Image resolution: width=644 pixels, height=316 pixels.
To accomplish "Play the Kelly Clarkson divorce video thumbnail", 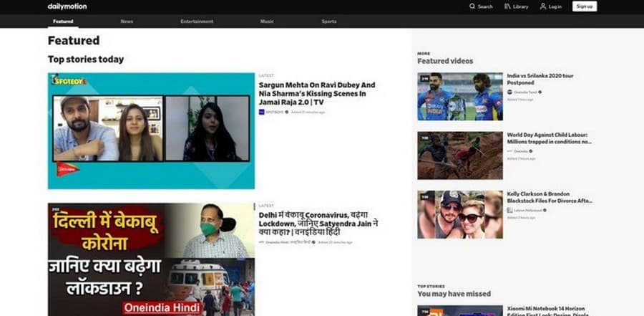I will coord(460,214).
